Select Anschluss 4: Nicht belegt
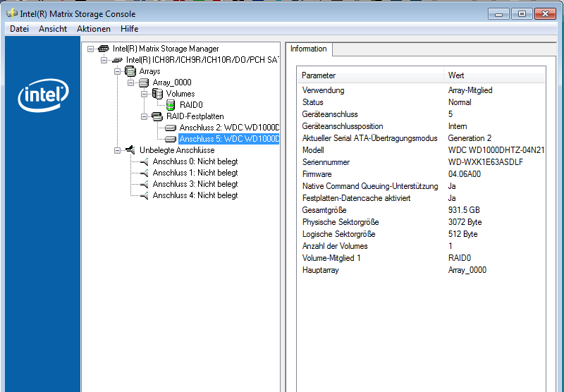 (195, 195)
